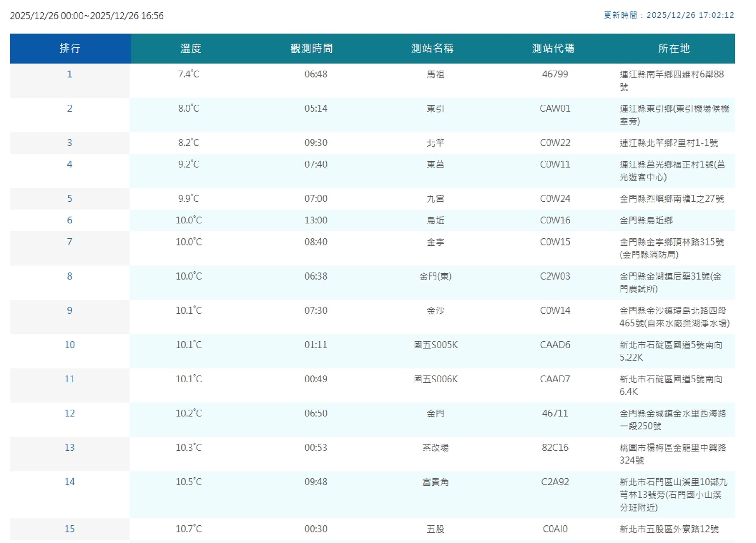Select station name 馬祖
The image size is (756, 543).
(x=435, y=74)
